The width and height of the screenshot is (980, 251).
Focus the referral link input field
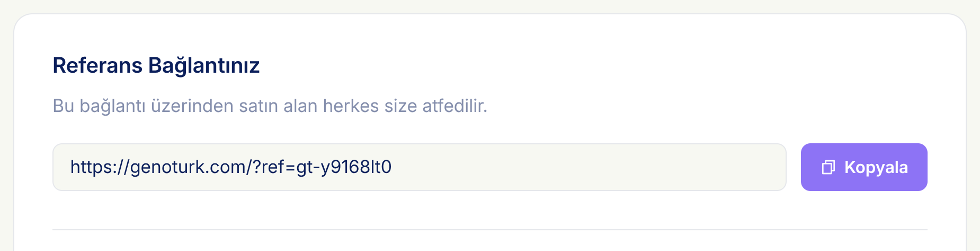[x=419, y=167]
